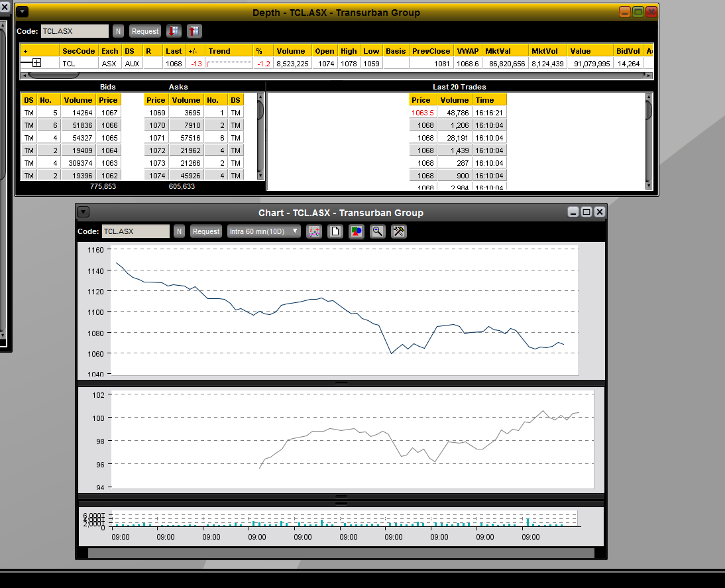This screenshot has width=725, height=588.
Task: Expand the TCL row plus box
Action: click(37, 63)
